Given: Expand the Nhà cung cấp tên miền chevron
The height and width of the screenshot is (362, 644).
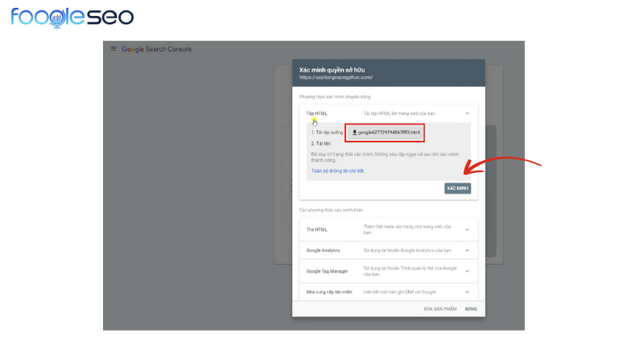Looking at the screenshot, I should point(467,292).
